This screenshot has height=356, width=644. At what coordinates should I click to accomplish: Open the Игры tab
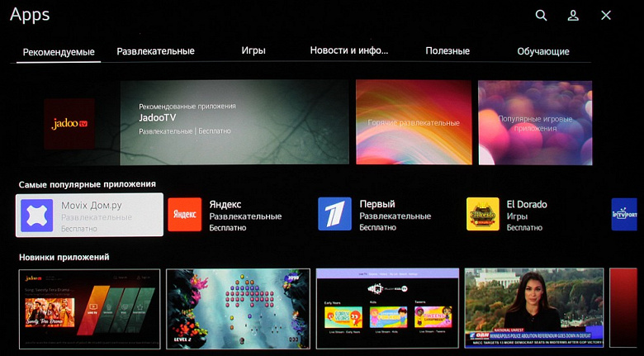pyautogui.click(x=253, y=50)
